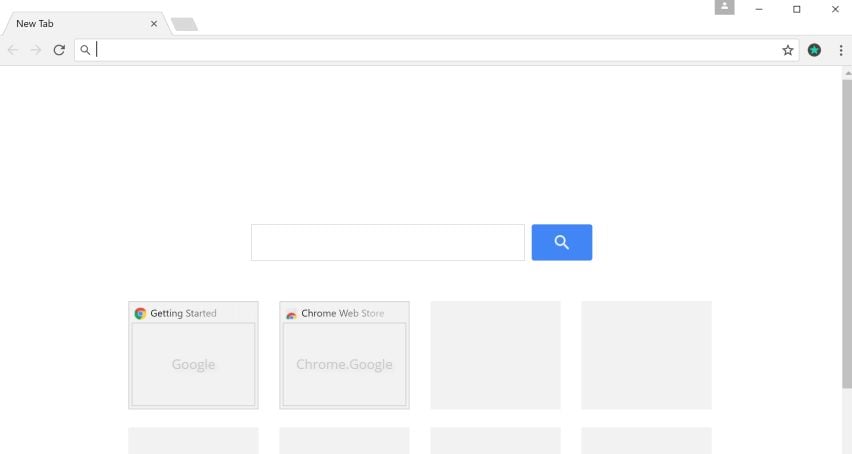
Task: Open the green extension icon
Action: point(814,50)
